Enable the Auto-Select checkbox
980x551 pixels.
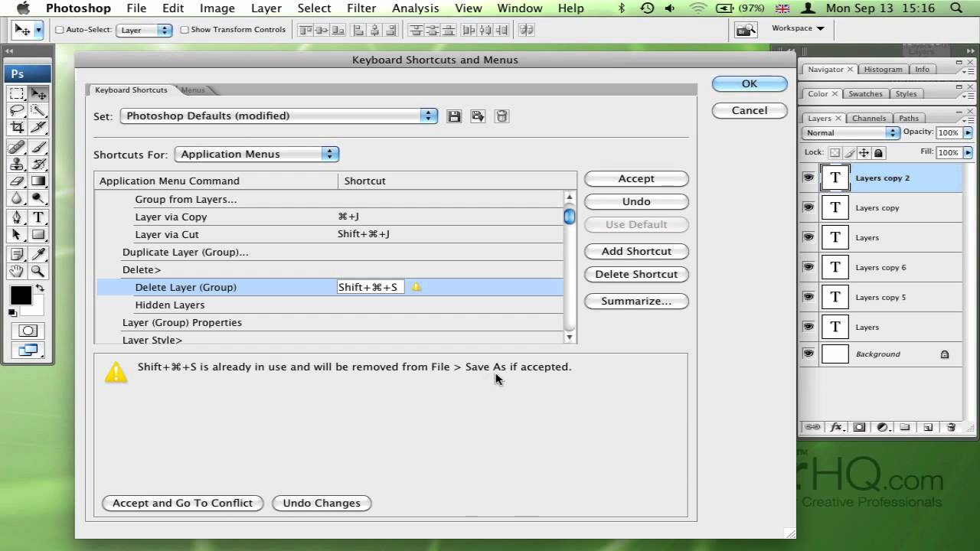pos(60,30)
